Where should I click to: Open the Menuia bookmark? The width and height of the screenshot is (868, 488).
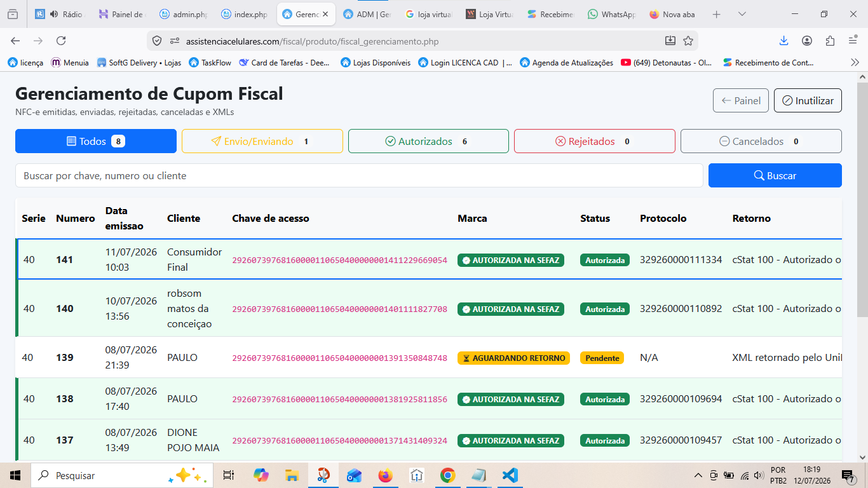point(70,62)
